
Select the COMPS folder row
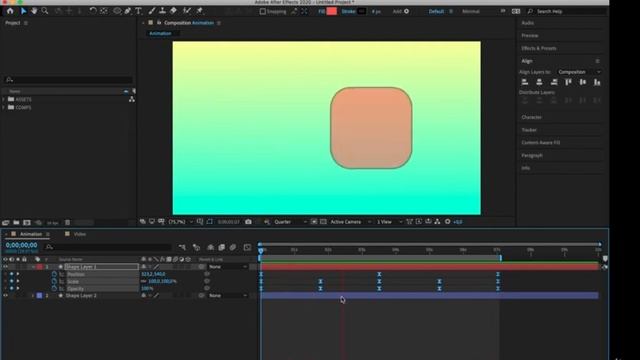pos(68,107)
